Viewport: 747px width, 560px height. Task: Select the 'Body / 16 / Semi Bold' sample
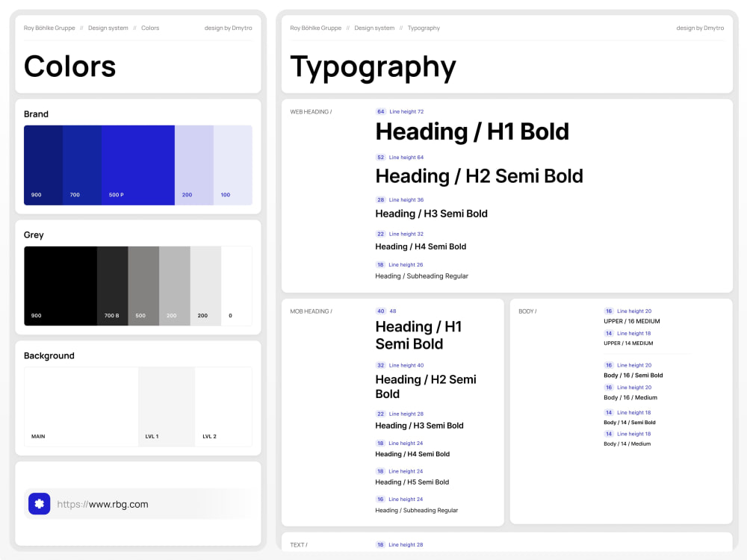point(633,376)
